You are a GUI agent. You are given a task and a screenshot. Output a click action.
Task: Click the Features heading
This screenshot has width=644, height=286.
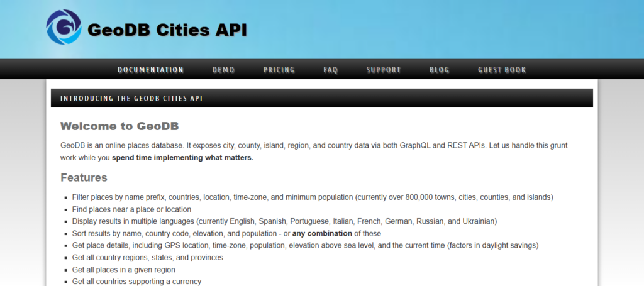coord(84,178)
